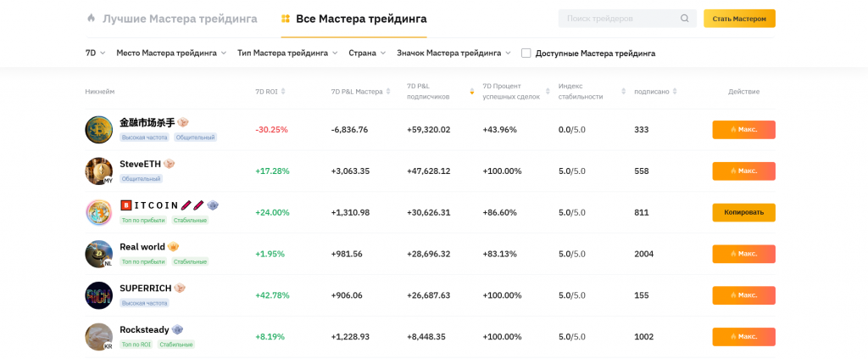This screenshot has width=868, height=359.
Task: Click Стабильные tag under Real world
Action: point(190,261)
